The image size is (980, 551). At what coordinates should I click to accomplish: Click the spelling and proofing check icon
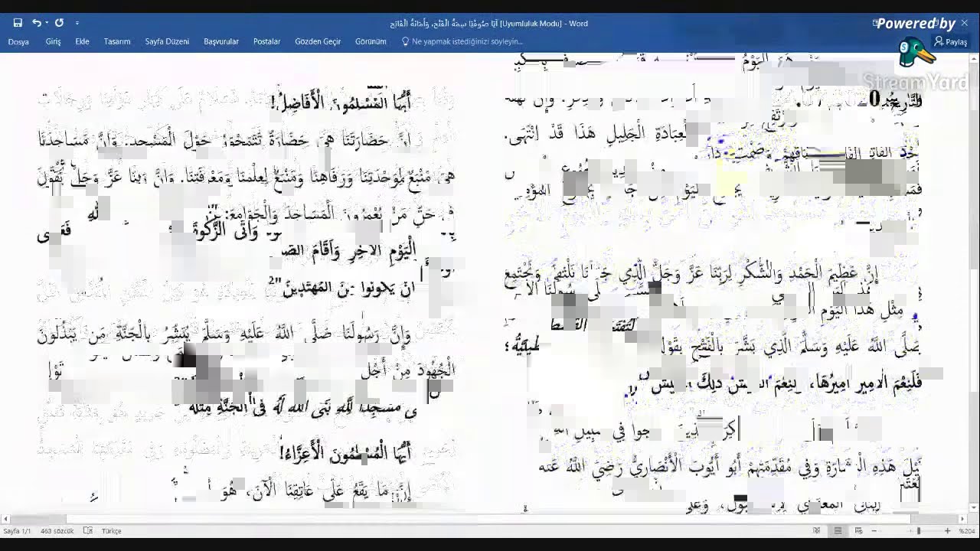[x=88, y=530]
